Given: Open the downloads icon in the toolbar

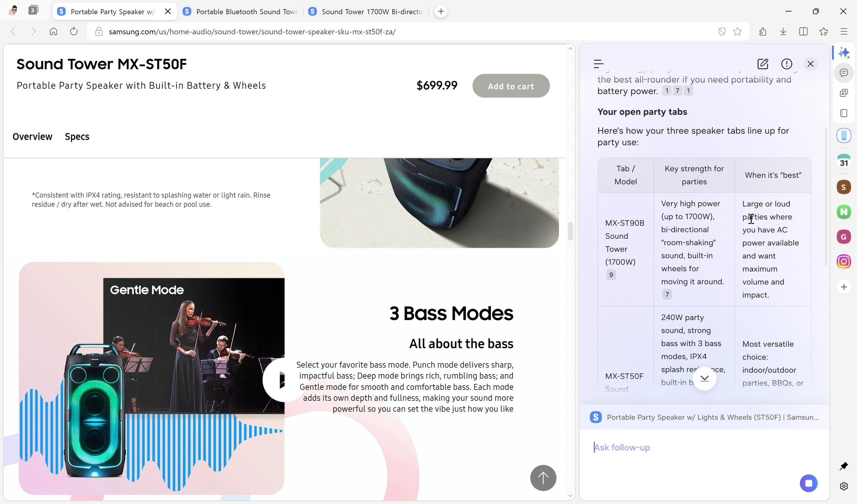Looking at the screenshot, I should [783, 31].
